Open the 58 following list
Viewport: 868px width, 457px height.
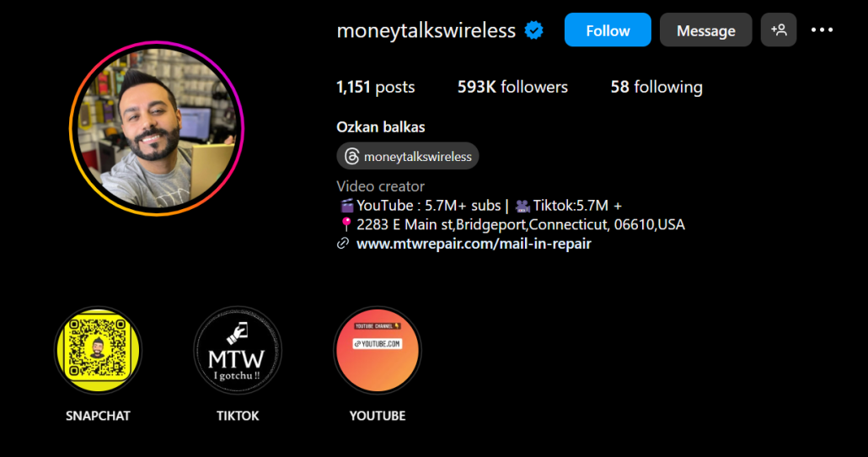[x=656, y=87]
